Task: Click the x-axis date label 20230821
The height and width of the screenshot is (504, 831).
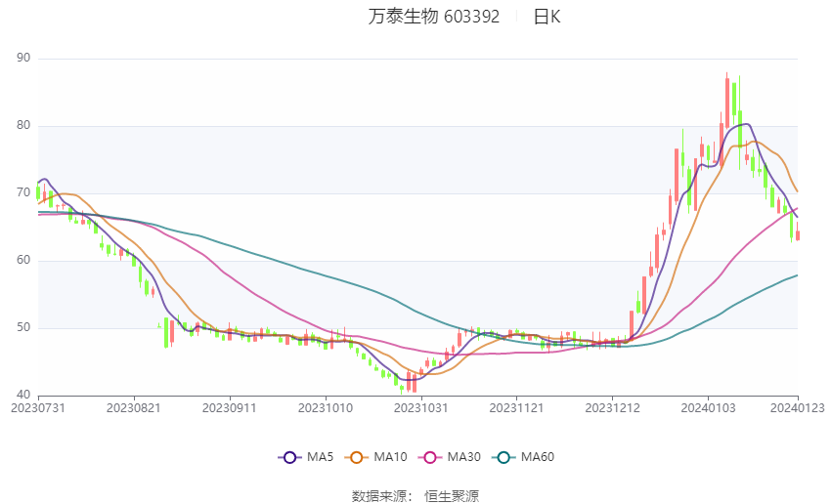Action: (134, 408)
